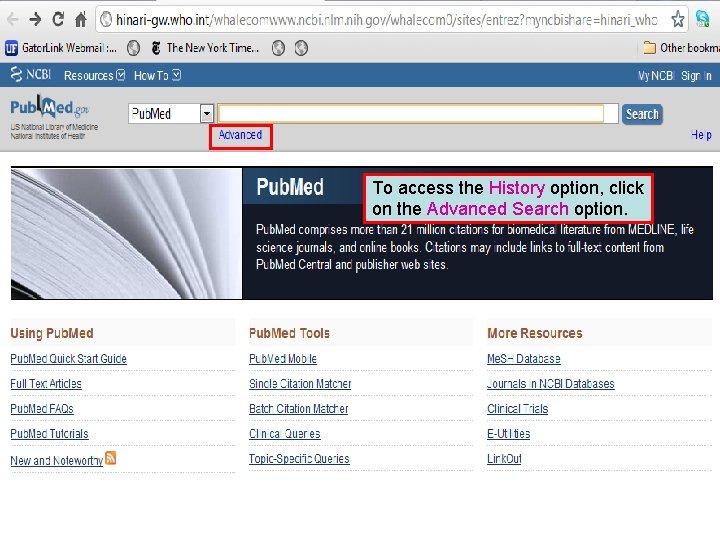720x540 pixels.
Task: Open LinkOut link
Action: click(x=504, y=458)
